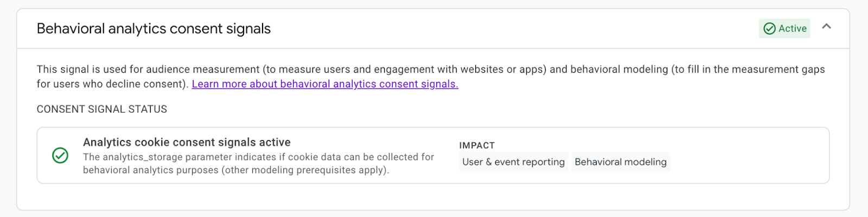The width and height of the screenshot is (868, 217).
Task: Click the IMPACT label
Action: [477, 145]
